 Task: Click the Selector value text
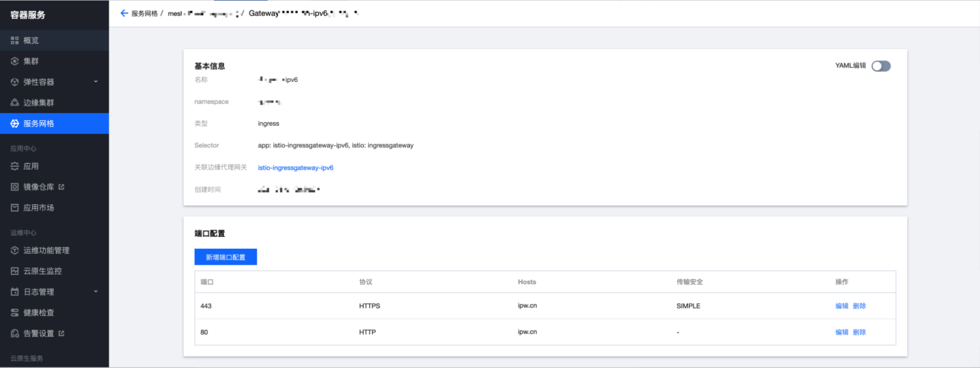click(x=336, y=145)
